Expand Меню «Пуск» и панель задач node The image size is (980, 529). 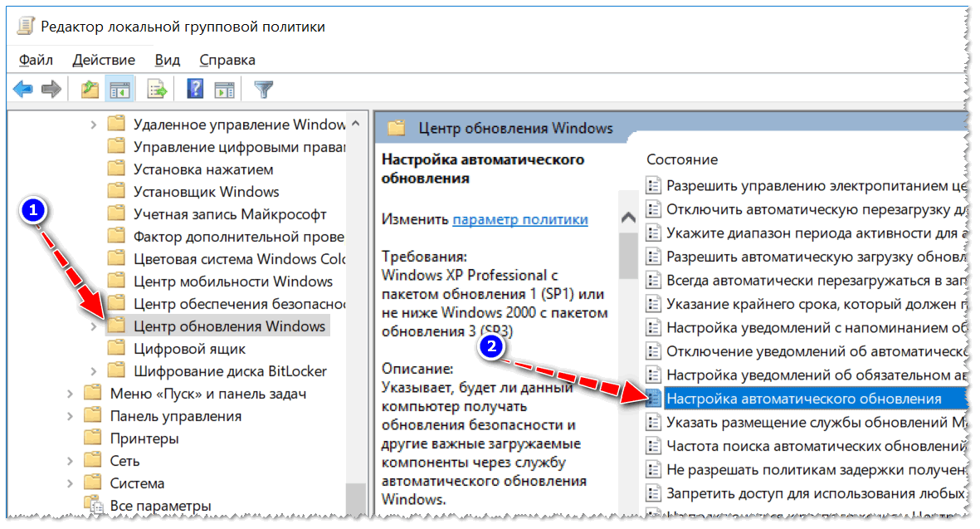pos(70,394)
